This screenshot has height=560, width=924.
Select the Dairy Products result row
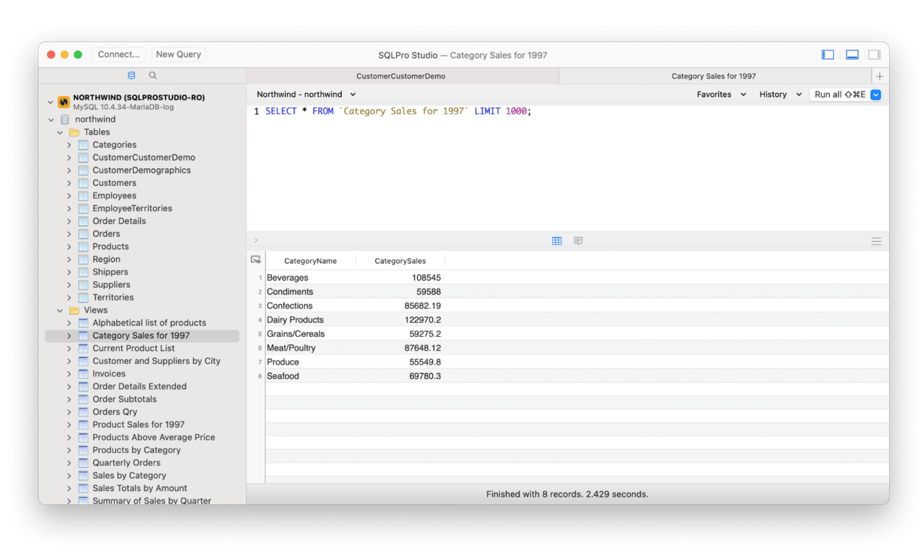[x=354, y=320]
